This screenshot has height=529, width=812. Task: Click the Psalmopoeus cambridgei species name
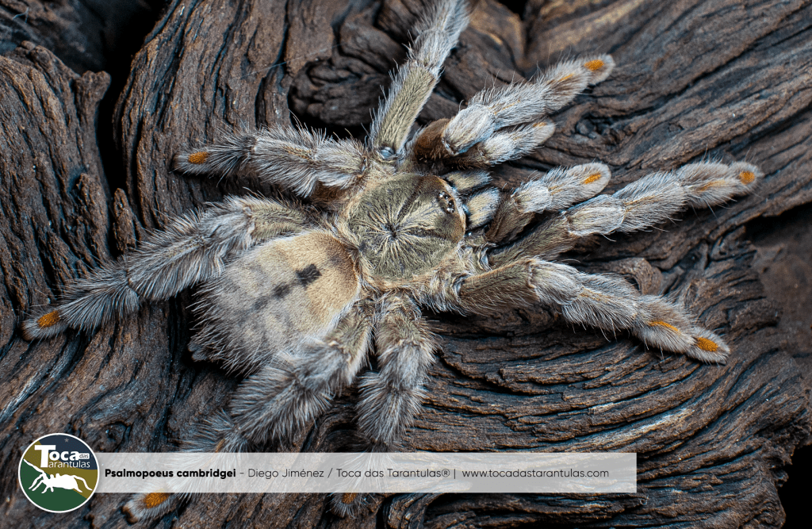[170, 473]
